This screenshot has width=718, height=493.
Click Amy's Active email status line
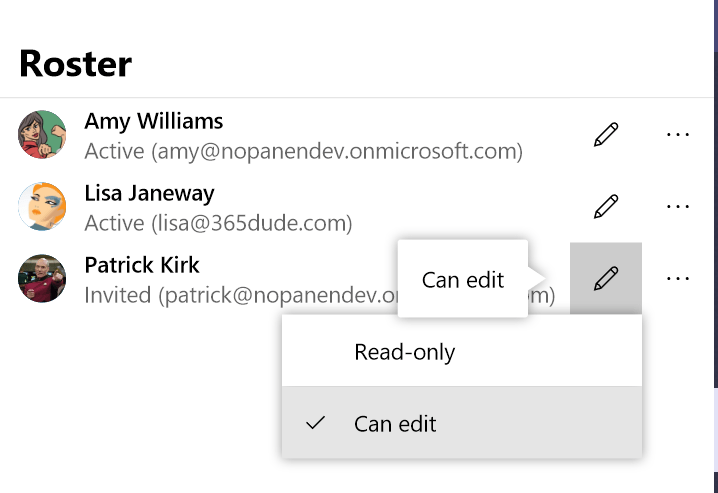(x=303, y=151)
